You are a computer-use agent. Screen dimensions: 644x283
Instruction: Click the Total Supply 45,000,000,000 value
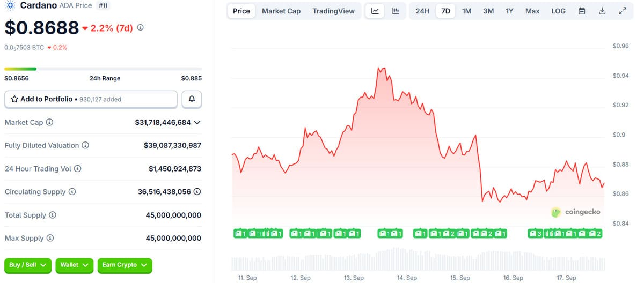pyautogui.click(x=173, y=215)
